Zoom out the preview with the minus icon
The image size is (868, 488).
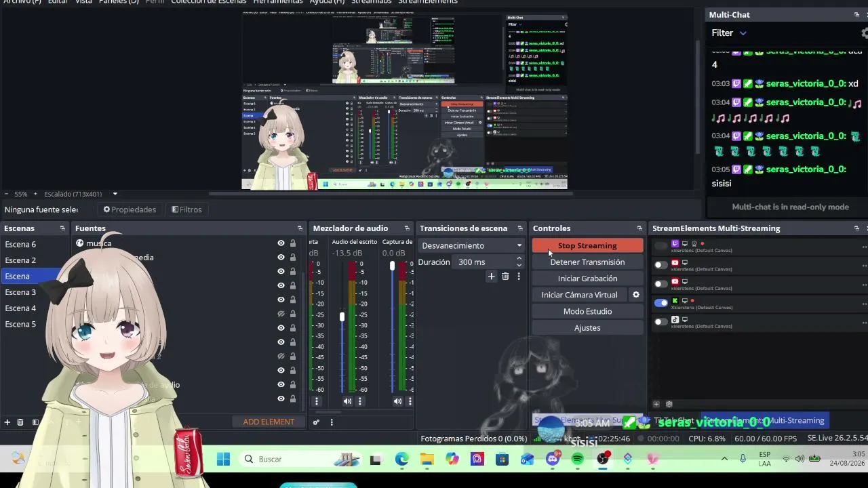pos(6,194)
